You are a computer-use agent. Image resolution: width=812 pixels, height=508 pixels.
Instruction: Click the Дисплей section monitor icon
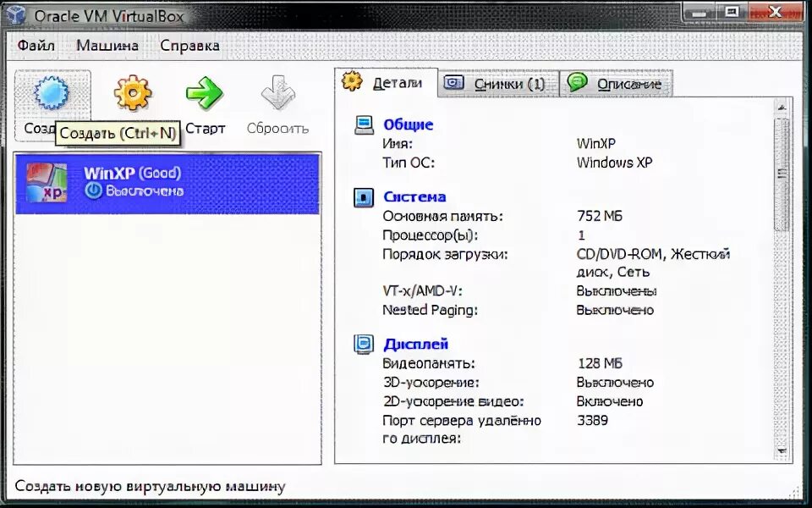pyautogui.click(x=364, y=345)
